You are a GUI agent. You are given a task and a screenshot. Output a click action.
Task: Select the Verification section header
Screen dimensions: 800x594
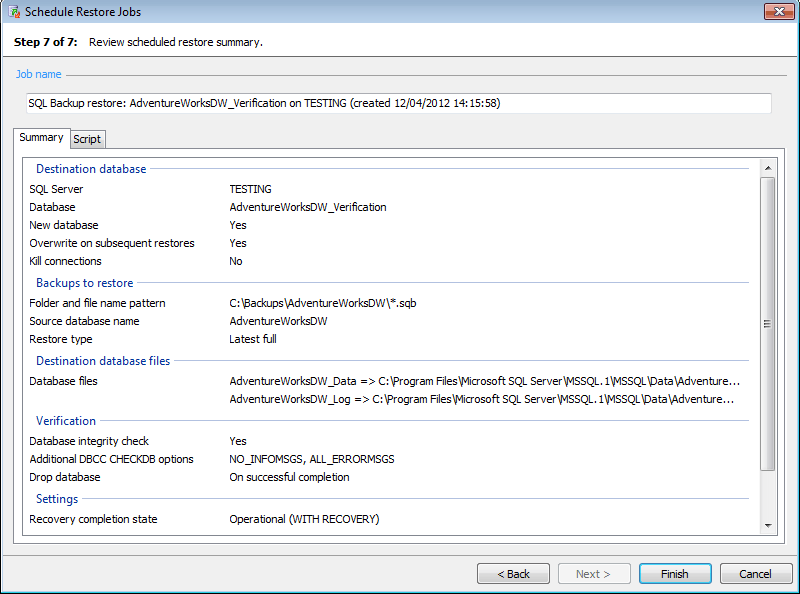point(65,420)
